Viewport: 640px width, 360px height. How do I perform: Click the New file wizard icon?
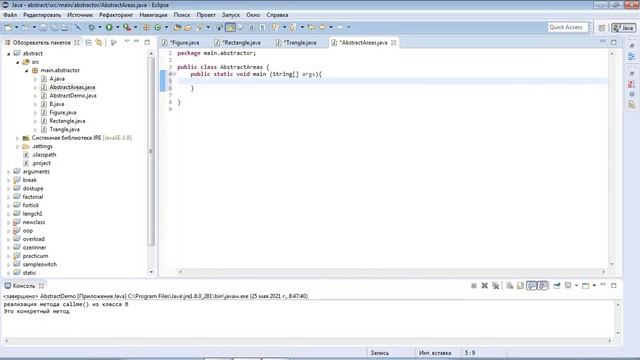pyautogui.click(x=8, y=27)
